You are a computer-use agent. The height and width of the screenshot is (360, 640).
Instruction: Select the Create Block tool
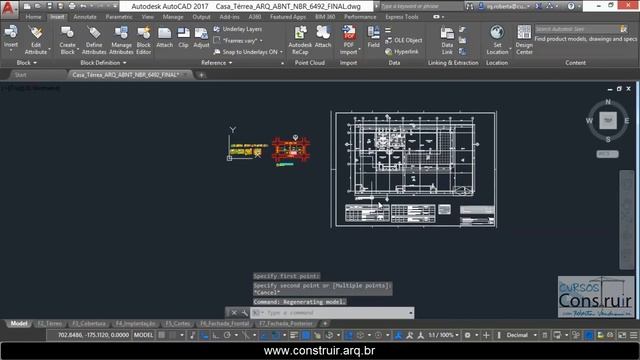[67, 40]
